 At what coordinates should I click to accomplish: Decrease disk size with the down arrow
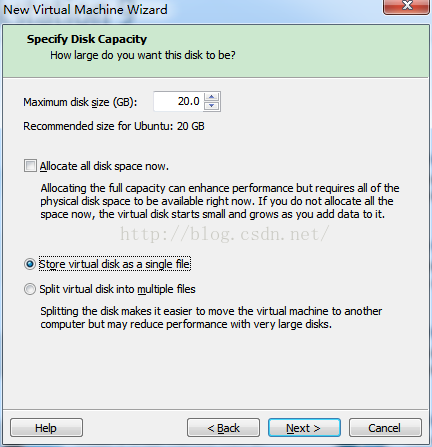[211, 106]
